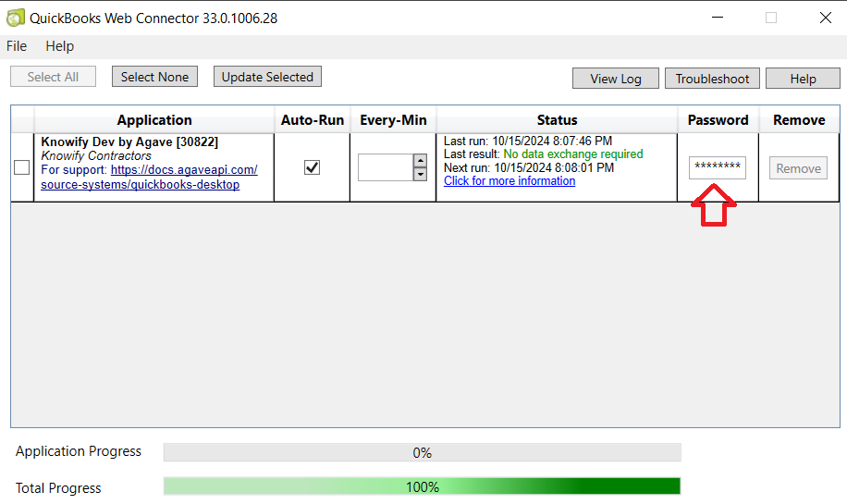Decrease Every-Min with the down arrow

(x=420, y=175)
